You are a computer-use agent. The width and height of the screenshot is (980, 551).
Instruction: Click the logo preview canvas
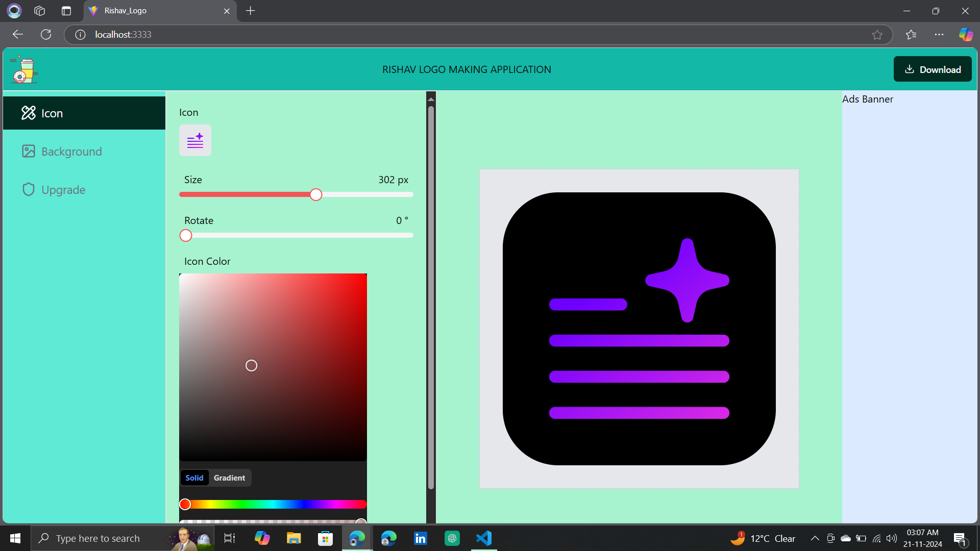click(x=639, y=329)
